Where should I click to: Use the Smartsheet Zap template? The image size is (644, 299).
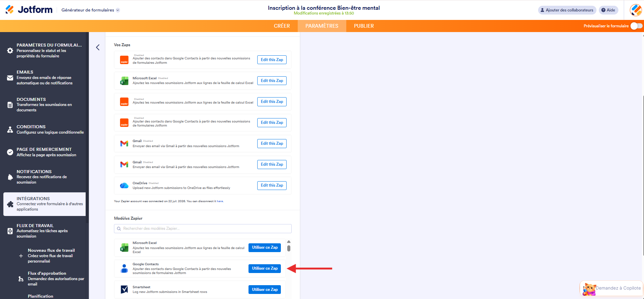[265, 290]
